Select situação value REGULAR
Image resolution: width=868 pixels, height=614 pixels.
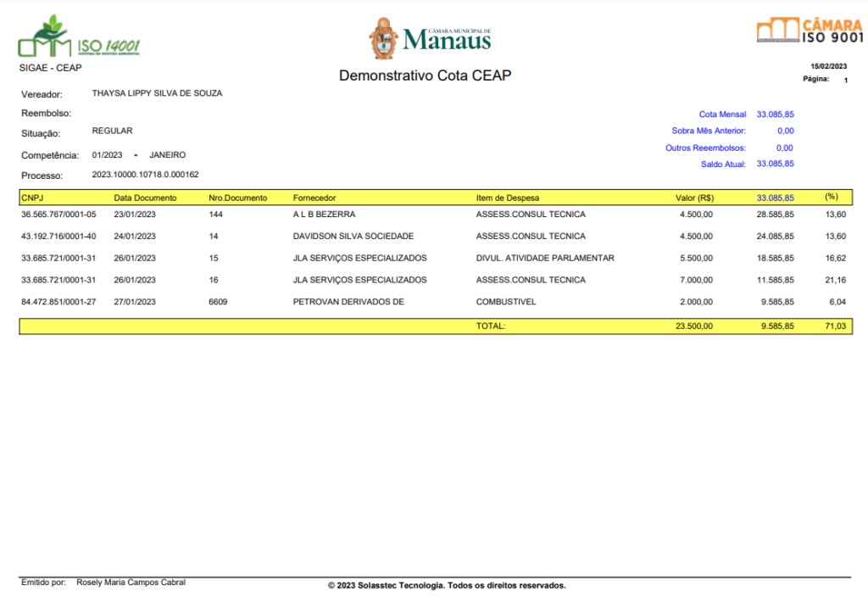(113, 131)
